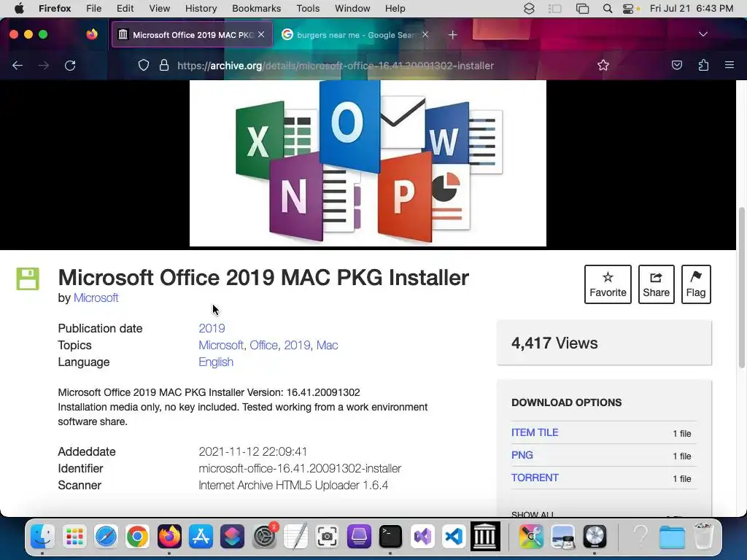This screenshot has height=560, width=747.
Task: Open System Preferences from the Dock
Action: [264, 537]
